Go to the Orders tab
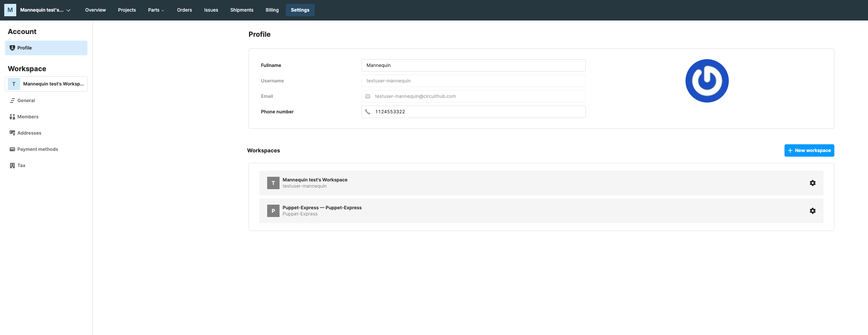Image resolution: width=868 pixels, height=335 pixels. [x=184, y=10]
